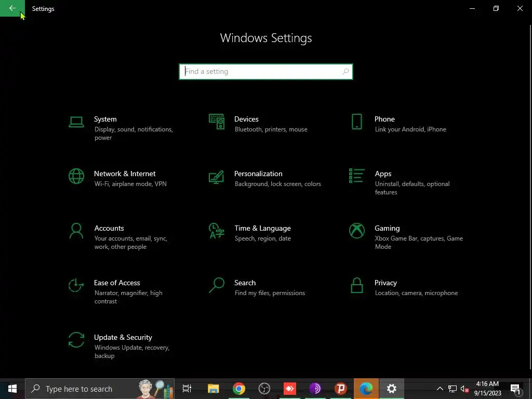Open the Devices keyboard-speaker icon
The height and width of the screenshot is (399, 532).
pyautogui.click(x=217, y=122)
